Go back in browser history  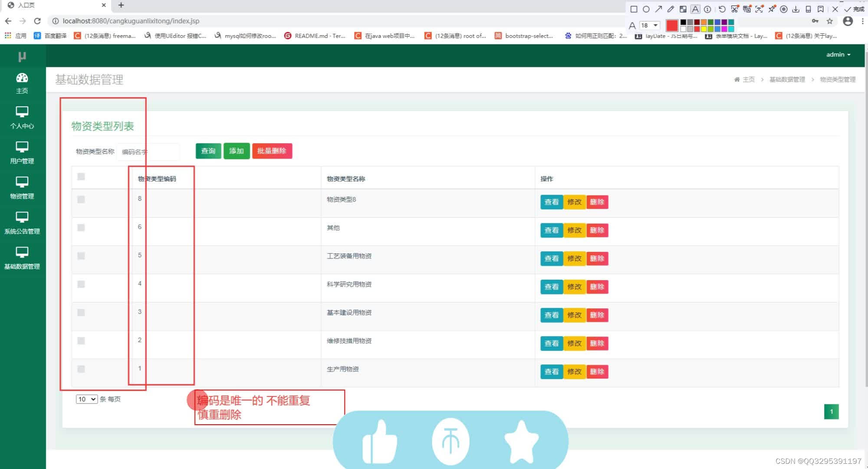click(8, 21)
